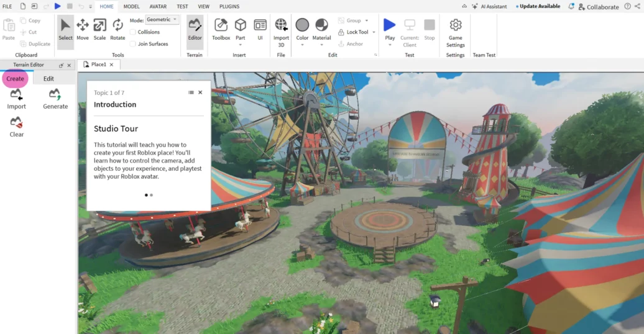Toggle the Join Surfaces checkbox
This screenshot has height=334, width=644.
point(133,44)
